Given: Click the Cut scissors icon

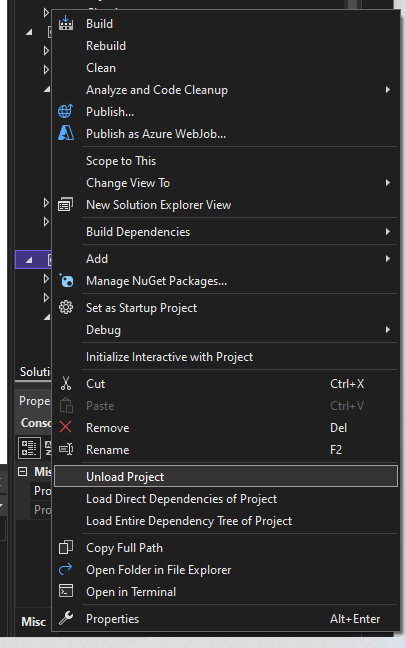Looking at the screenshot, I should (66, 384).
